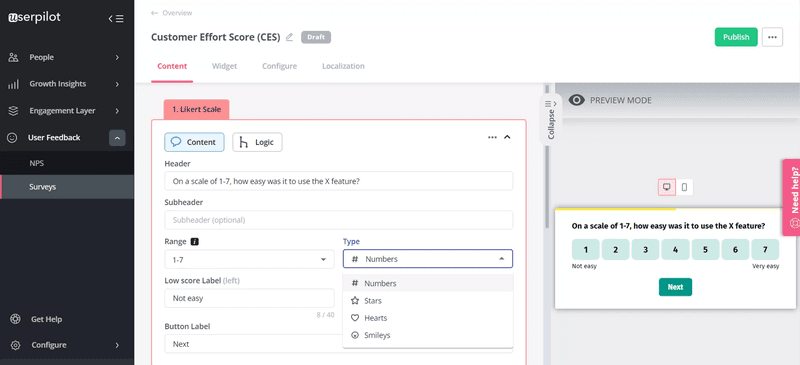This screenshot has height=365, width=800.
Task: Collapse the sidebar with the menu icon
Action: pyautogui.click(x=116, y=19)
